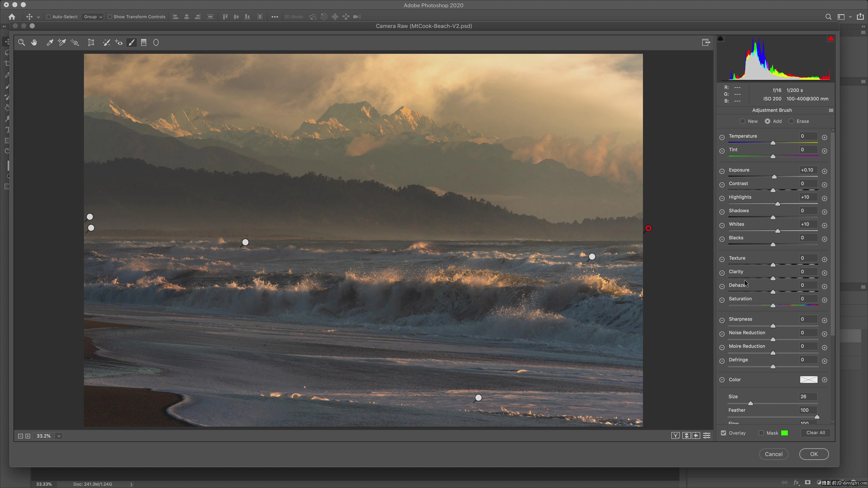Select the Transform tool in Camera Raw
Screen dimensions: 868x488
[x=91, y=42]
